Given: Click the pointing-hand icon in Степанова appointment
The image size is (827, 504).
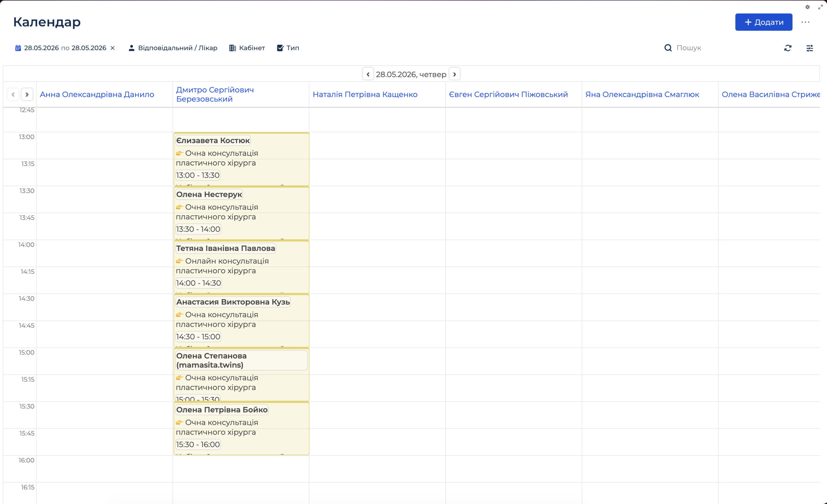Looking at the screenshot, I should pos(180,378).
